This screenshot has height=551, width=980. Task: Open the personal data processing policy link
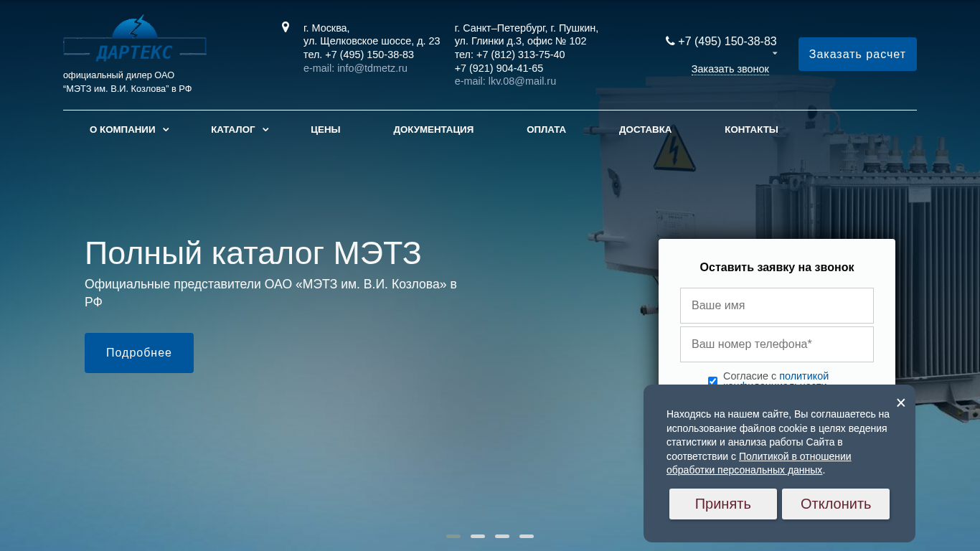[x=759, y=463]
